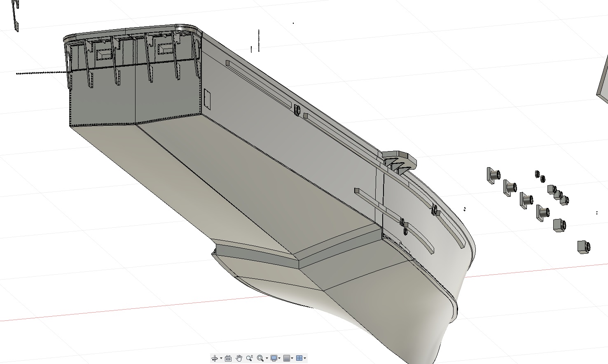Choose the Zoom plus/minus tool
Image resolution: width=608 pixels, height=364 pixels.
pyautogui.click(x=250, y=358)
